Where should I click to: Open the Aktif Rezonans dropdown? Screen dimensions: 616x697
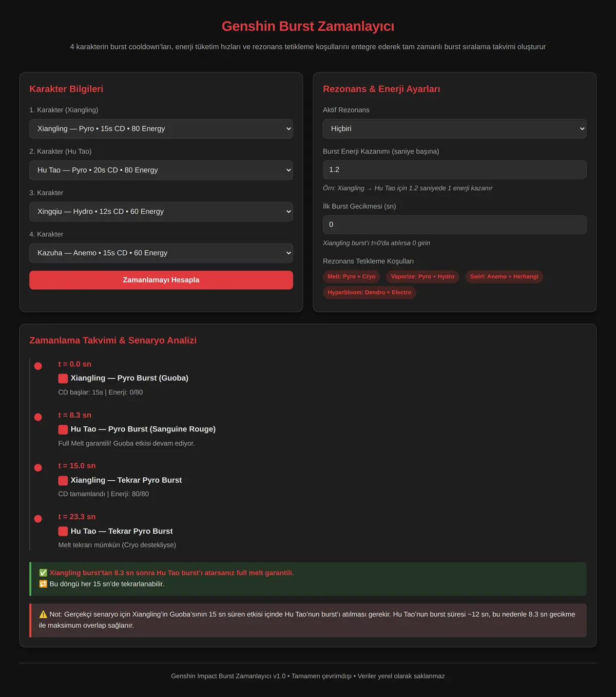tap(455, 129)
